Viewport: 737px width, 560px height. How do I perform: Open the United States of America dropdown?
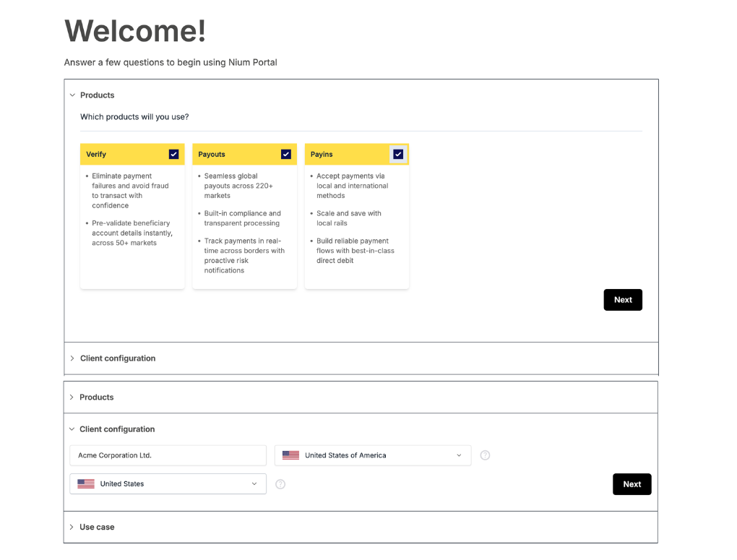(373, 455)
